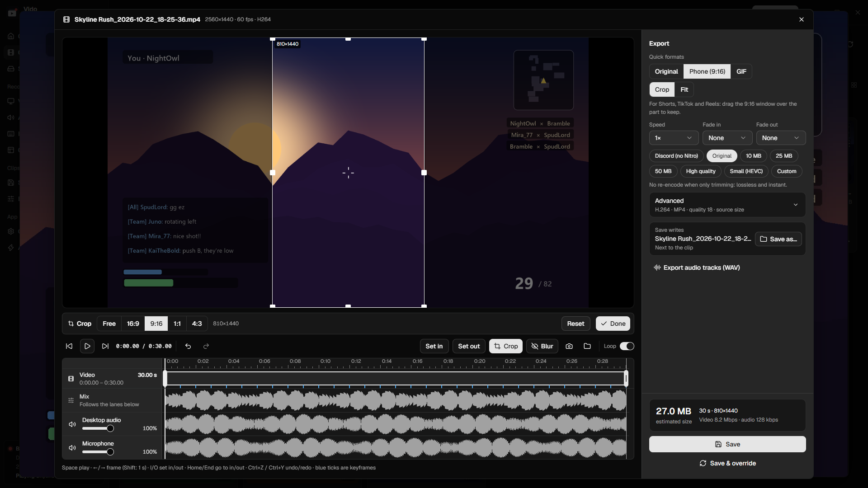Choose the 1:1 crop aspect ratio
This screenshot has width=868, height=488.
click(177, 324)
